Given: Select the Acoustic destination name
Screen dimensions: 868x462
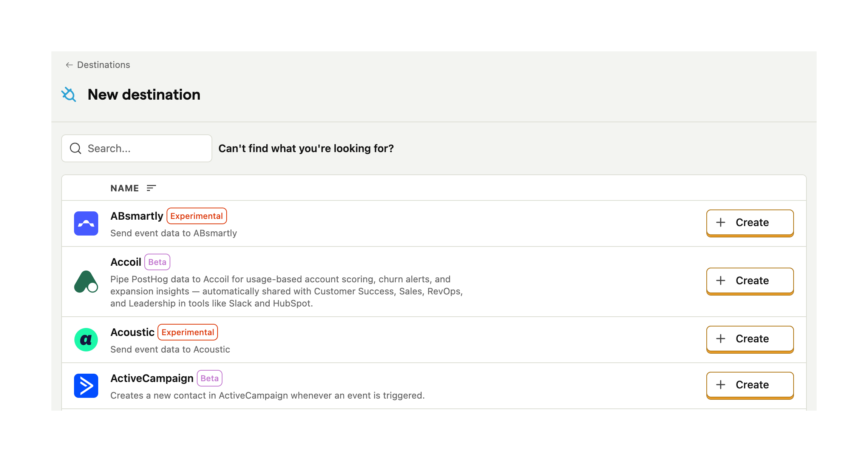Looking at the screenshot, I should [132, 332].
